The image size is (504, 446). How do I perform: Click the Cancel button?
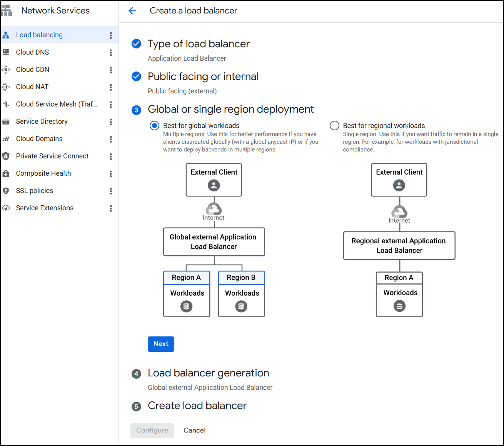194,430
